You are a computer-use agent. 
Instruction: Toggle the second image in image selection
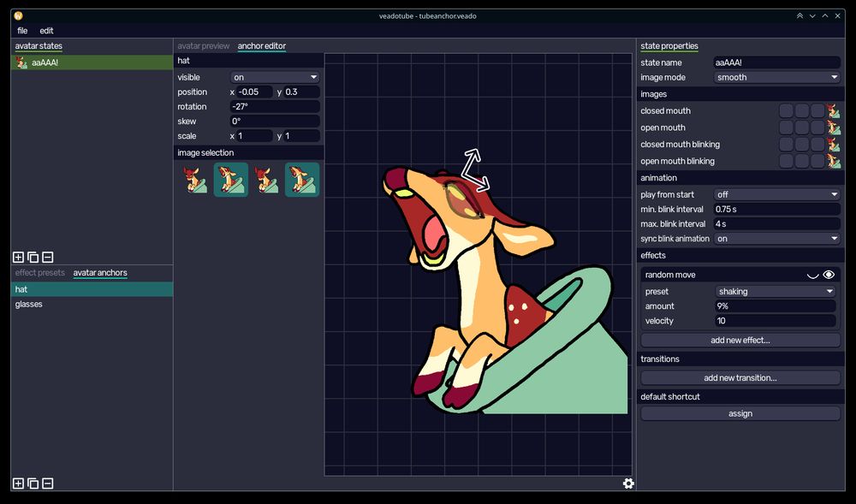click(230, 180)
